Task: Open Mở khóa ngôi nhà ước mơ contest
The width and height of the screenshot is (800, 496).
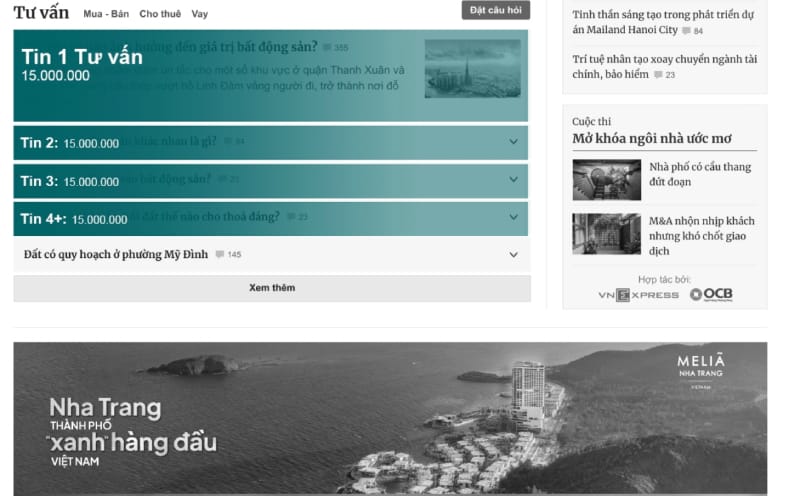Action: point(652,138)
